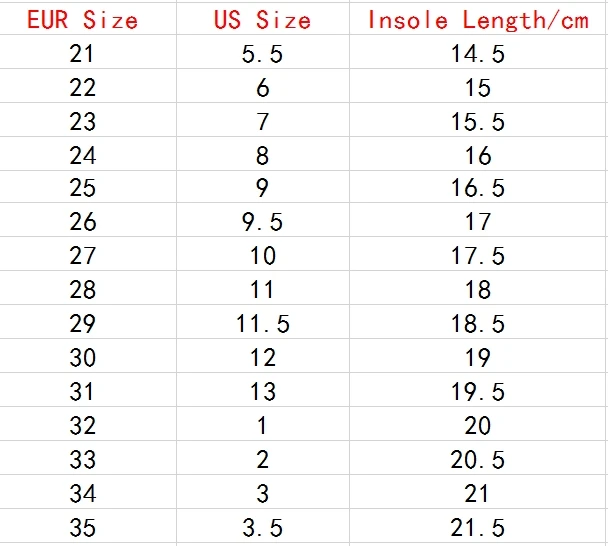
Task: Select the US size 5.5 cell
Action: [263, 52]
